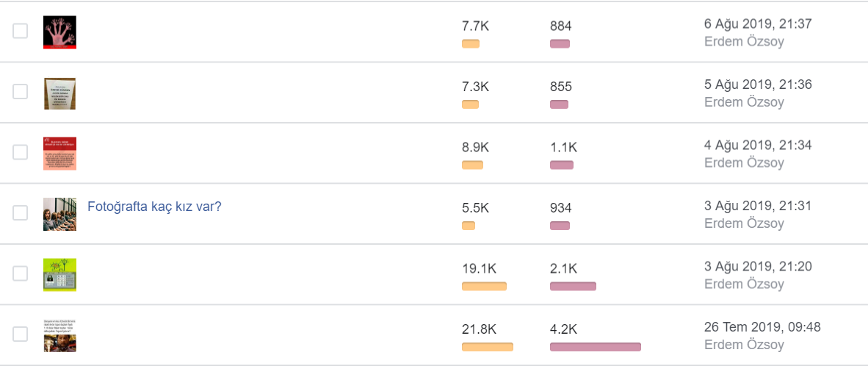The image size is (868, 369).
Task: Open the red text-card thumbnail post
Action: 59,154
